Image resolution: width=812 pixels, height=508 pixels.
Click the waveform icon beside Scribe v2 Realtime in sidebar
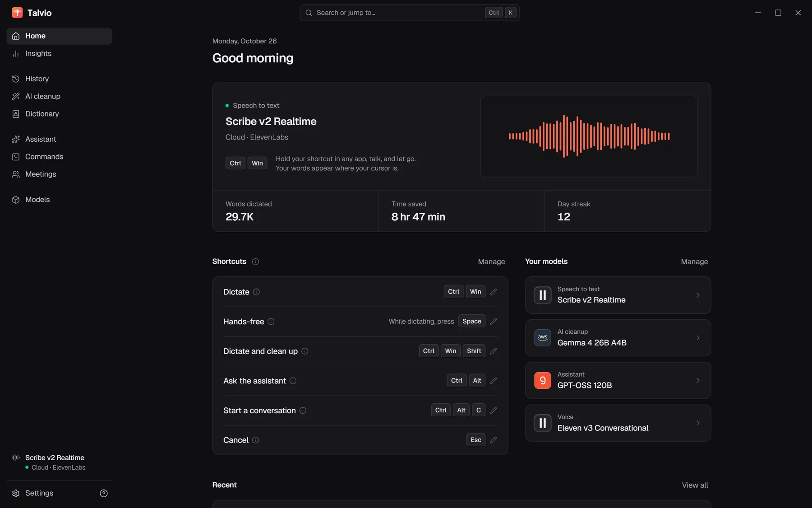pos(16,458)
